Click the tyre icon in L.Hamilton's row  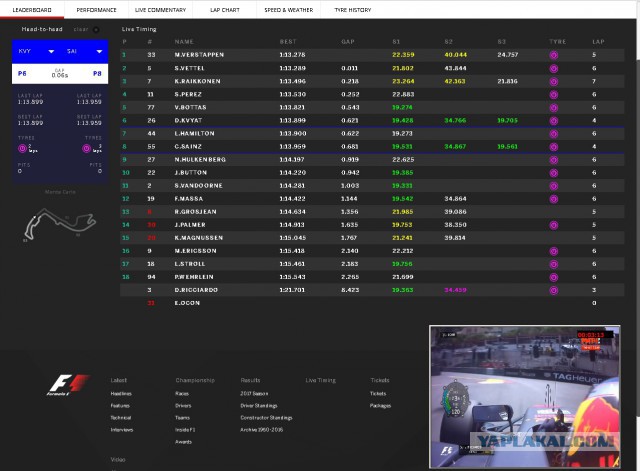click(553, 133)
